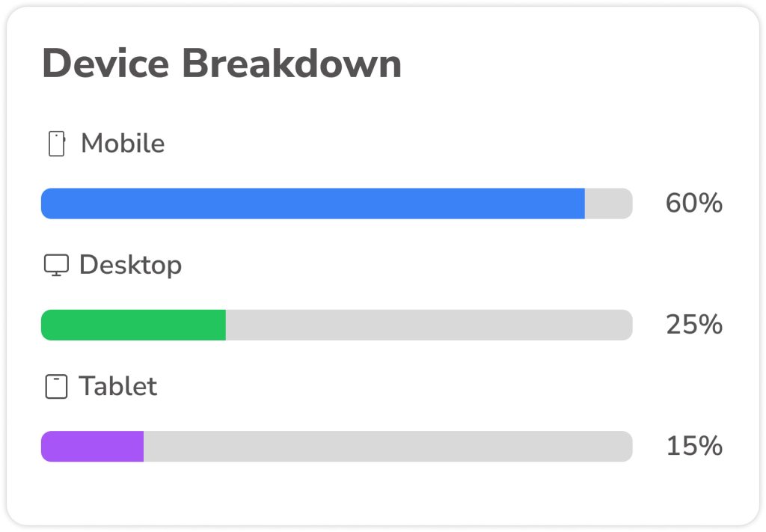The image size is (766, 532).
Task: Click the blue Mobile progress fill
Action: coord(313,204)
